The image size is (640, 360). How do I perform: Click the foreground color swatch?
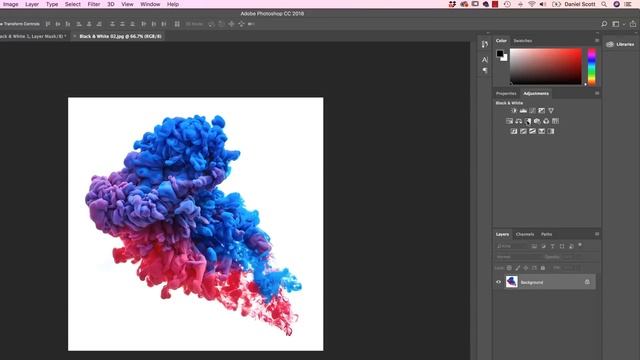(x=500, y=53)
